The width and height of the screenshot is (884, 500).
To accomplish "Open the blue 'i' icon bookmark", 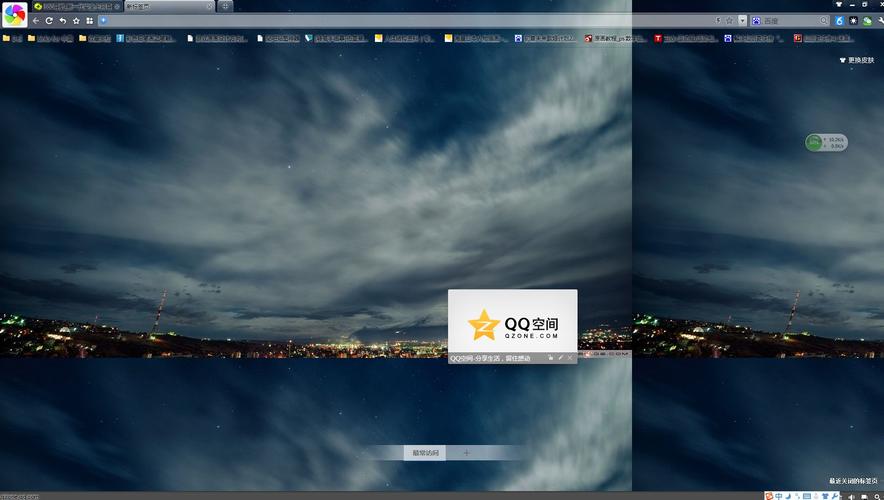I will pyautogui.click(x=147, y=38).
